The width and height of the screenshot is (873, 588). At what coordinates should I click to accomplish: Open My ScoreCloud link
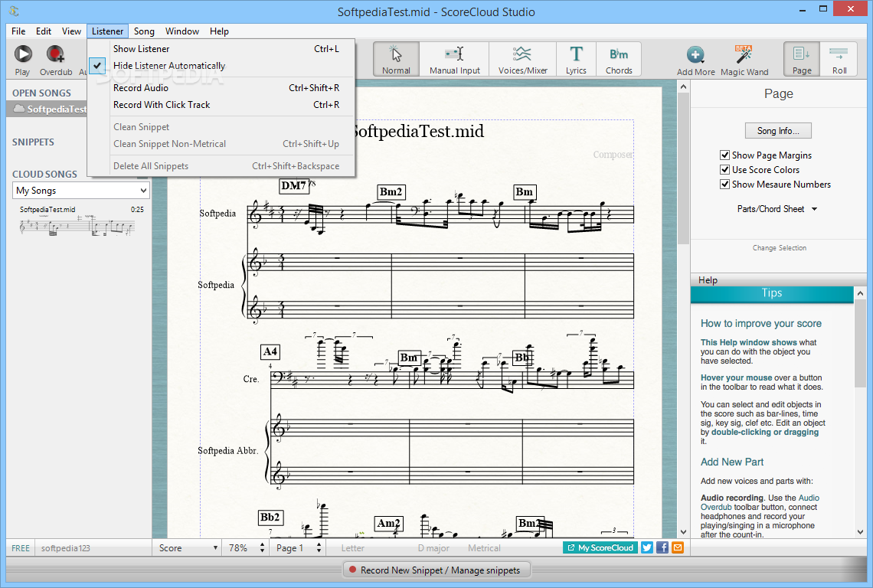click(x=600, y=548)
